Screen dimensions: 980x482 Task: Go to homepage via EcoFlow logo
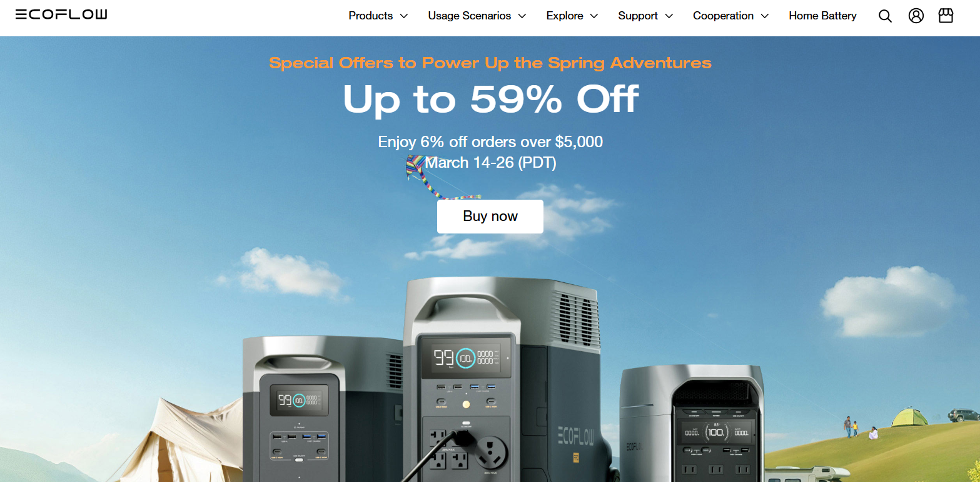61,14
